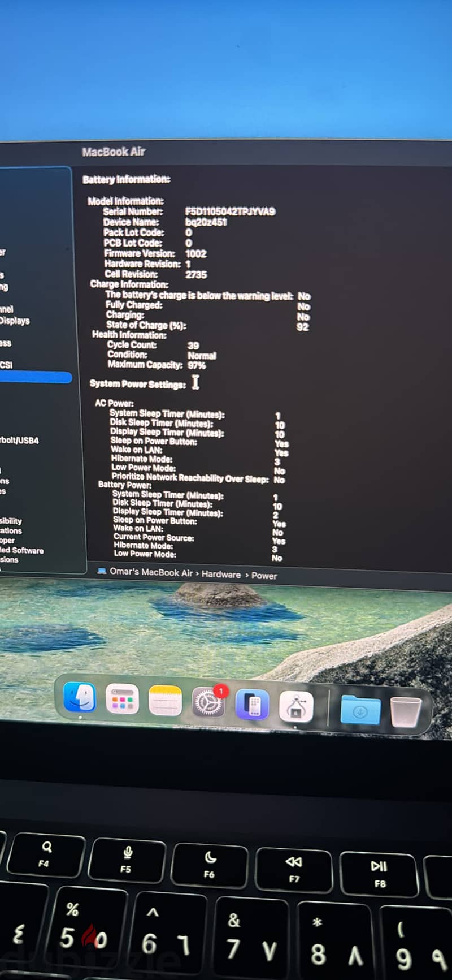The height and width of the screenshot is (980, 452).
Task: Click the System Information Dock icon
Action: 296,706
